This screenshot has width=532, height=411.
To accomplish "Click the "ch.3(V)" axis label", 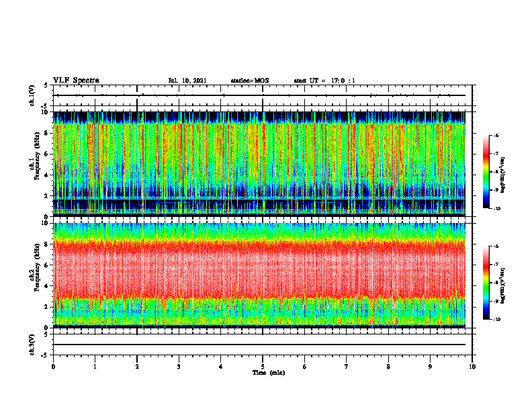I will click(32, 345).
